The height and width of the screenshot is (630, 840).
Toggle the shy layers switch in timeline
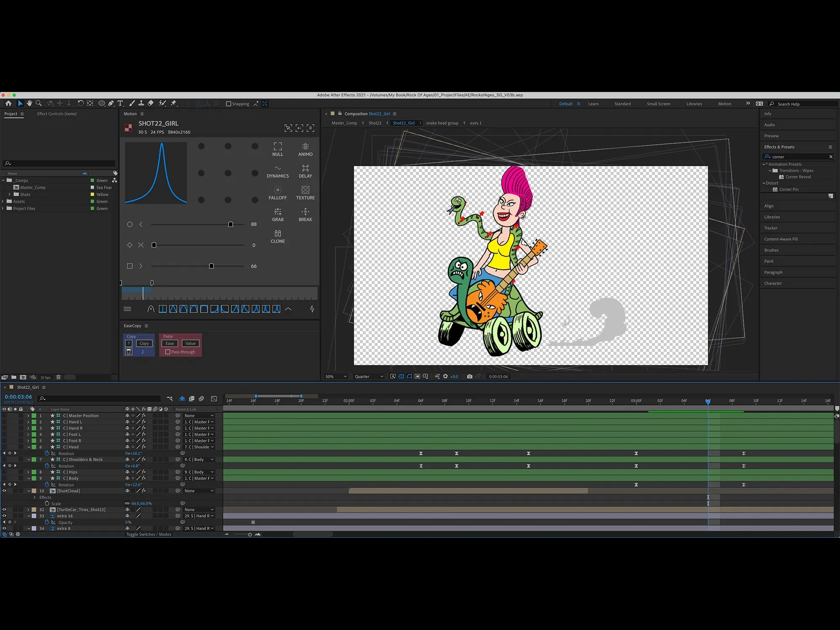(x=182, y=399)
